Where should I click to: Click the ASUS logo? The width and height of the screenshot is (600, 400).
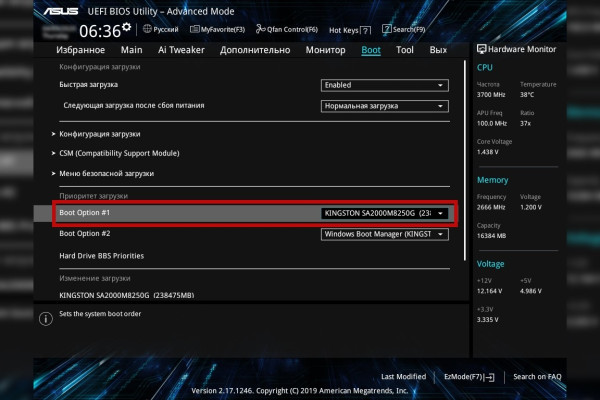click(60, 11)
